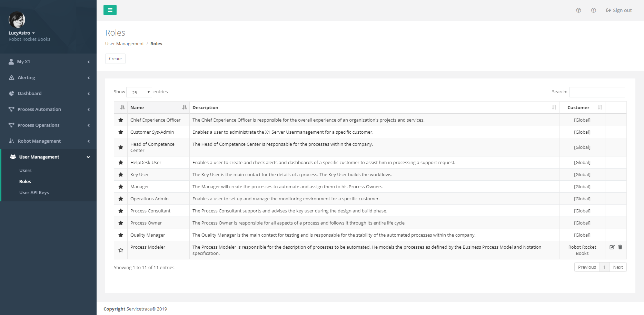
Task: Sort table by the Customer column header
Action: (582, 107)
